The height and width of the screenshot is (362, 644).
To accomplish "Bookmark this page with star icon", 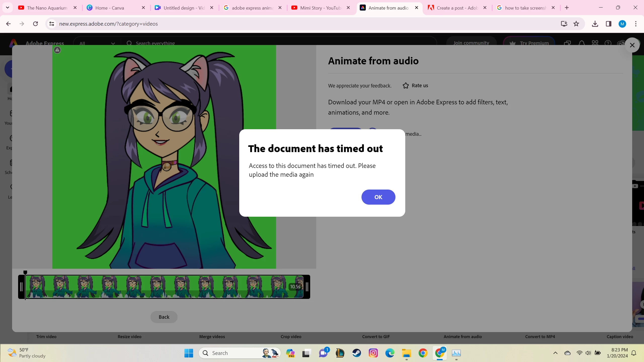I will [576, 24].
